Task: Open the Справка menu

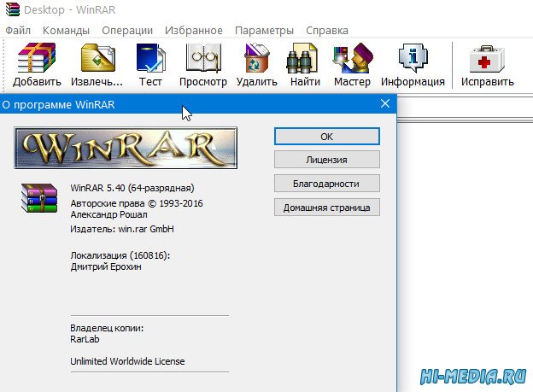Action: pyautogui.click(x=327, y=30)
